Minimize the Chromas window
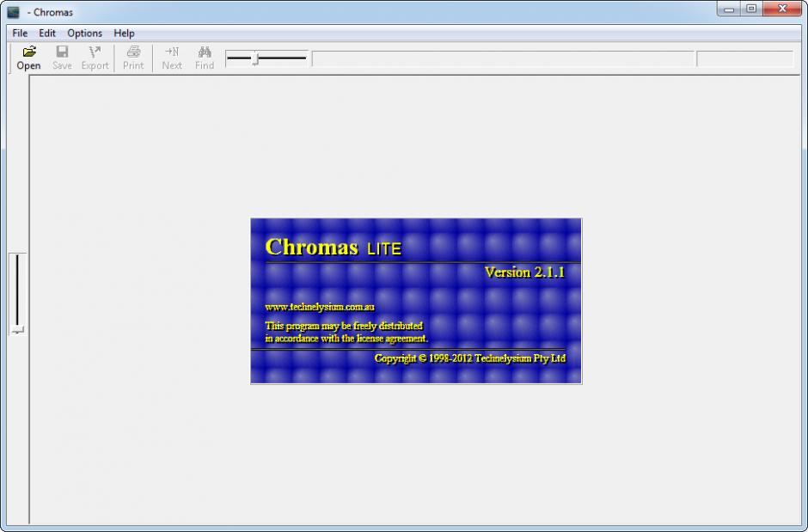 [730, 9]
